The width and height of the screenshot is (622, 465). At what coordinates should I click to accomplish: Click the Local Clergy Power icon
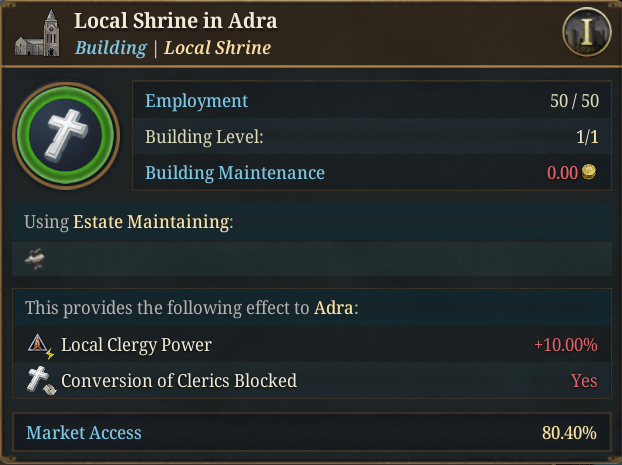tap(39, 346)
